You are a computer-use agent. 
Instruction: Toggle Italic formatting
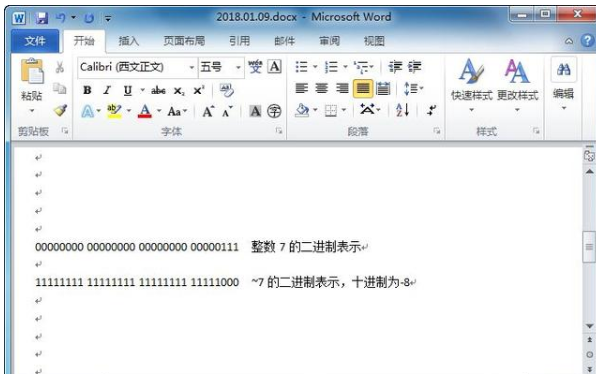(x=107, y=90)
